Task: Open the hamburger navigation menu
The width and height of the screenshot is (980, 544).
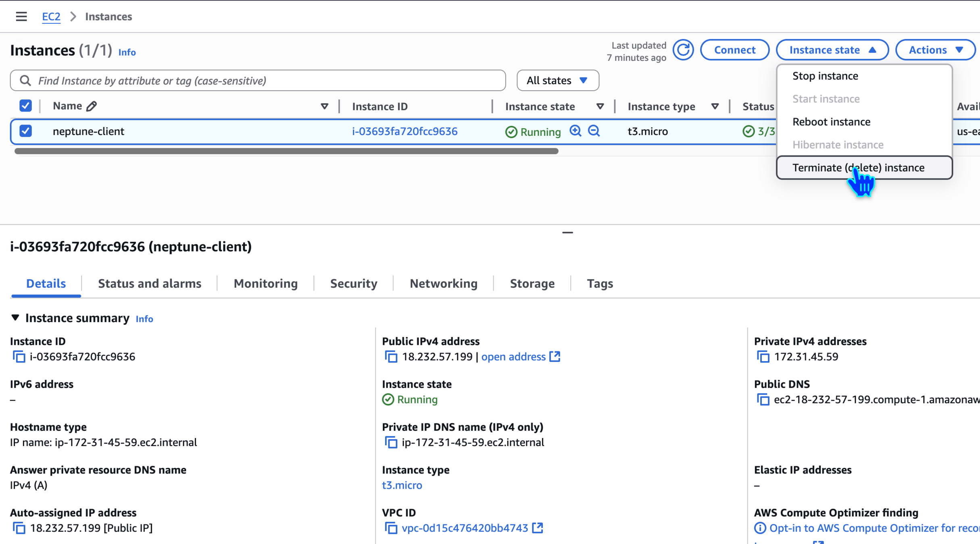Action: [x=21, y=17]
